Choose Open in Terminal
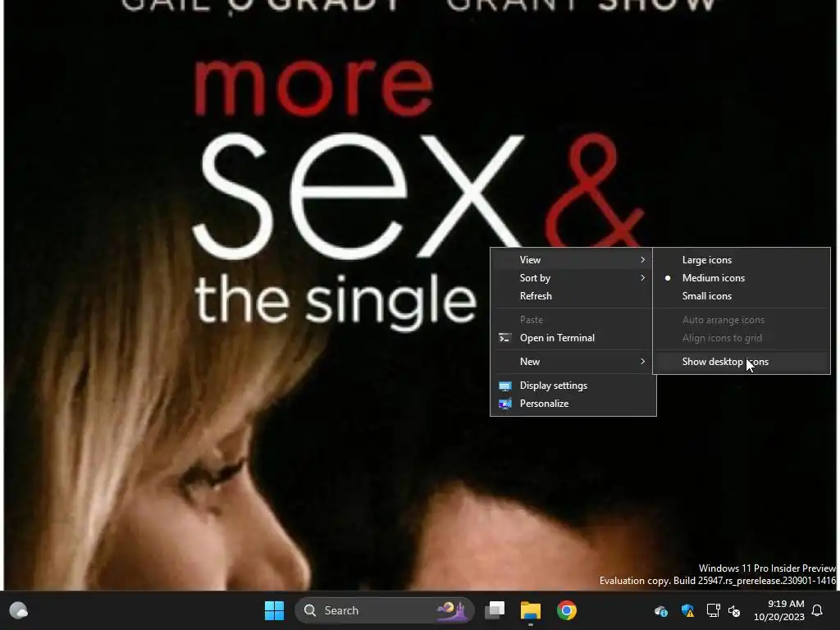The height and width of the screenshot is (630, 840). (x=573, y=338)
